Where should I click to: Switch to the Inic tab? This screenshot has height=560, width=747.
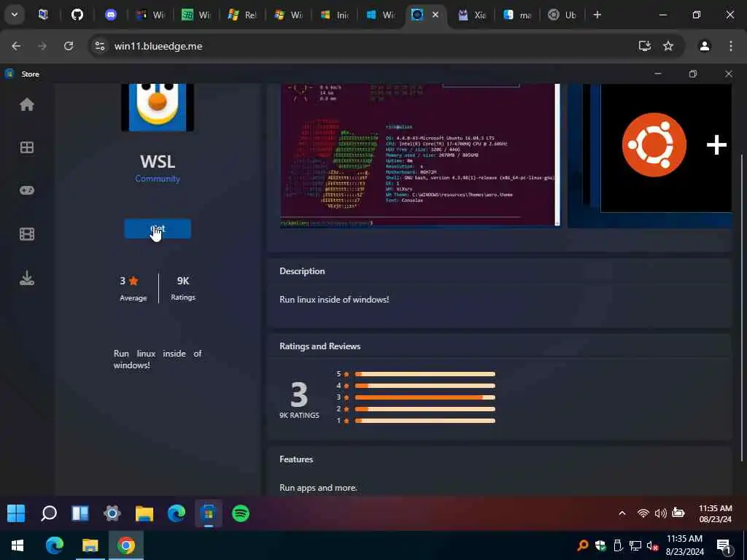coord(335,15)
